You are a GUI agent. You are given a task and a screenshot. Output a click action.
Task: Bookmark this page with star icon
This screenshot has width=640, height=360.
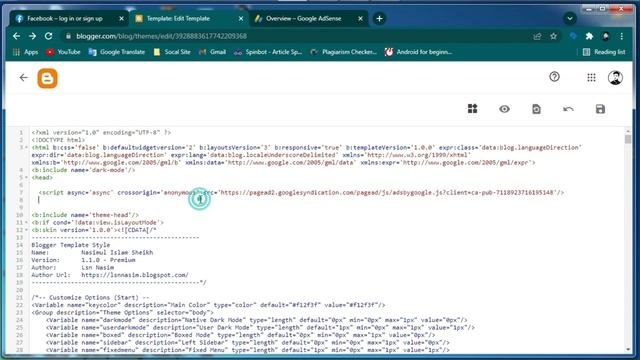[553, 36]
